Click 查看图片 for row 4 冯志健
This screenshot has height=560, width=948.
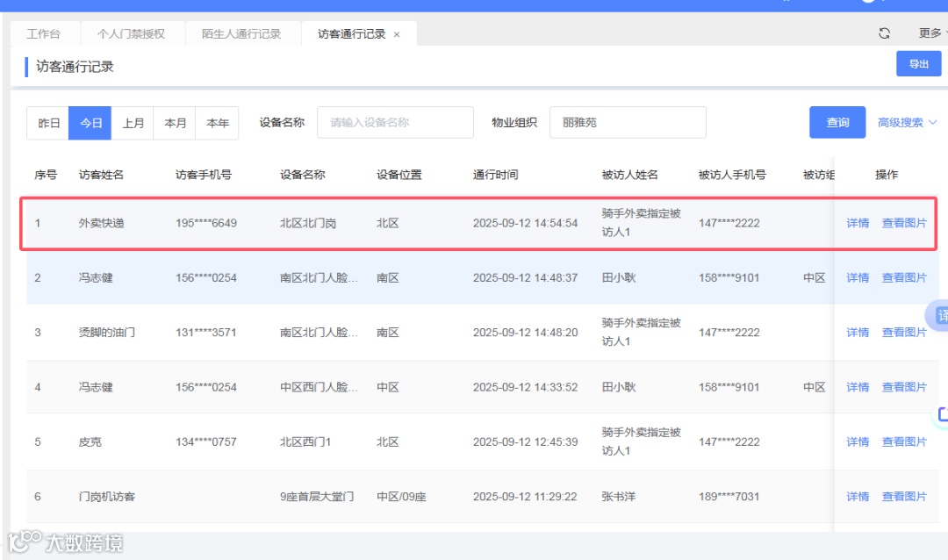904,388
